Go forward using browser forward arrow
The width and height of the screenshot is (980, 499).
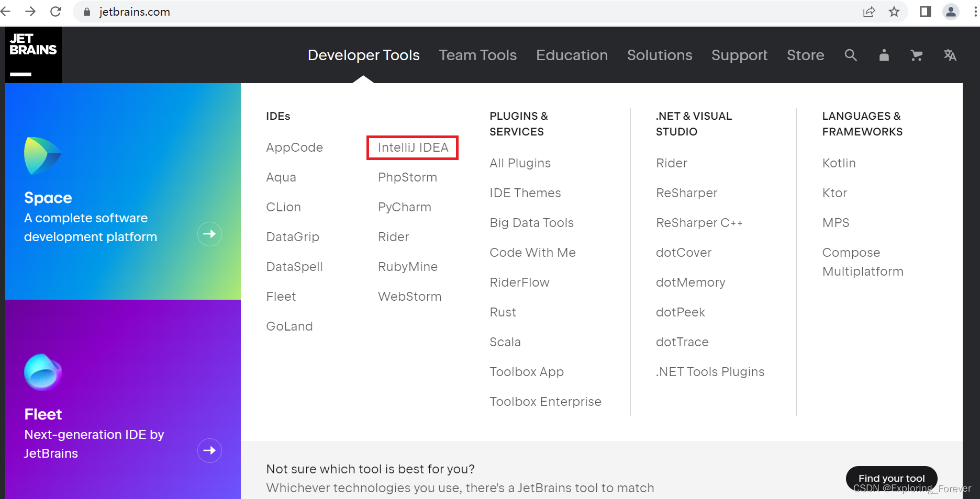30,12
